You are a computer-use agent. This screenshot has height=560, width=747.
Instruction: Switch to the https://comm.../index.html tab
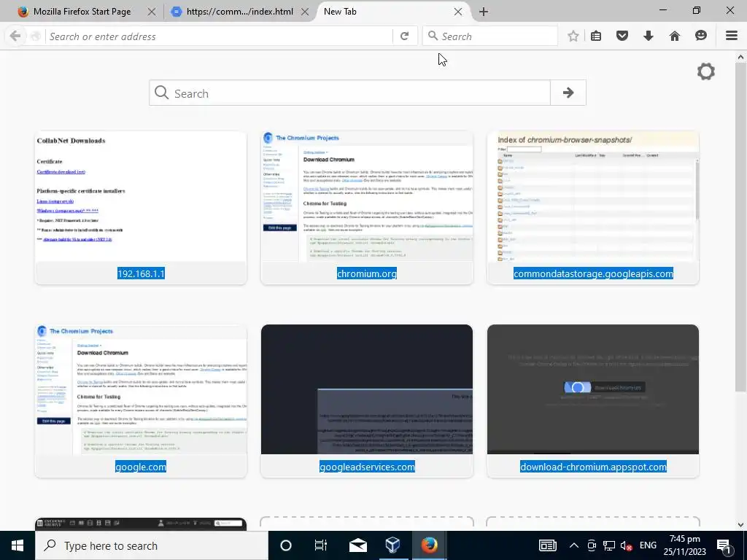tap(239, 12)
